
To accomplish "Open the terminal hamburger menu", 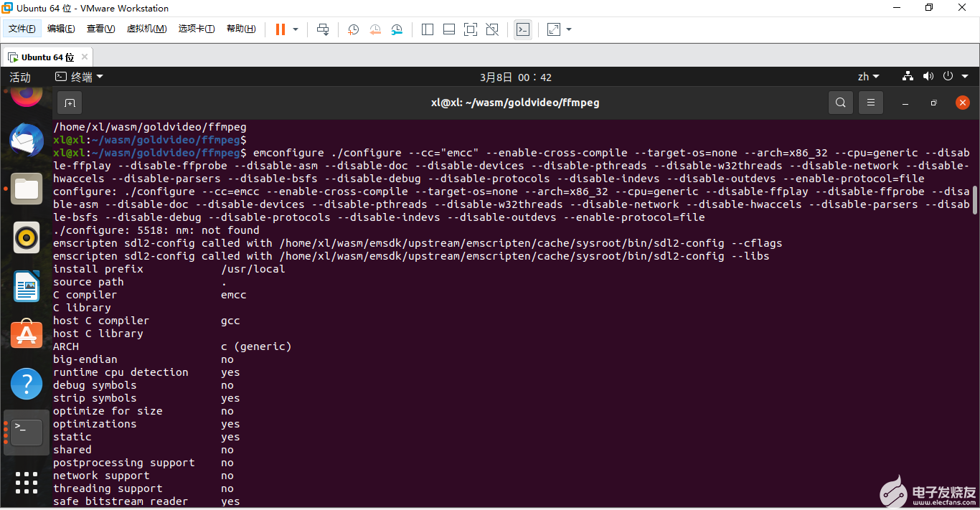I will coord(871,103).
